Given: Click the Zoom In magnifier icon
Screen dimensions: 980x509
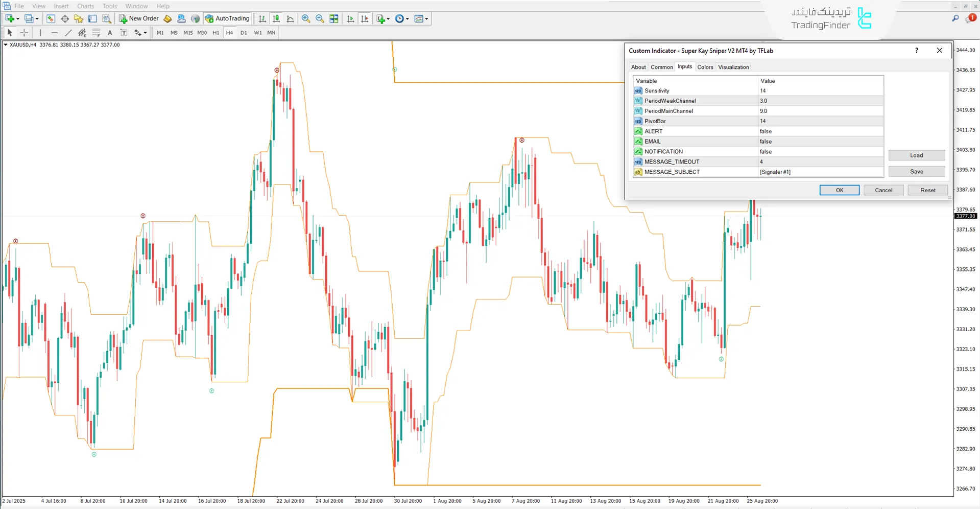Looking at the screenshot, I should point(306,18).
